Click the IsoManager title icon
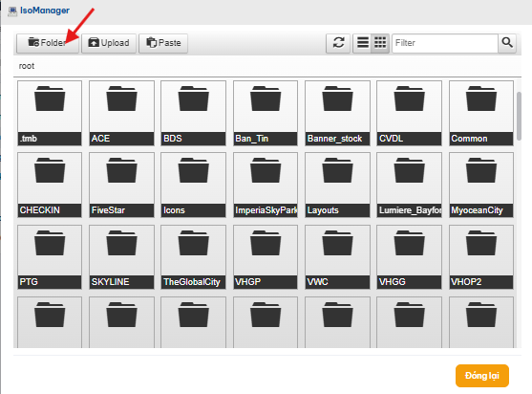The height and width of the screenshot is (394, 532). tap(12, 11)
